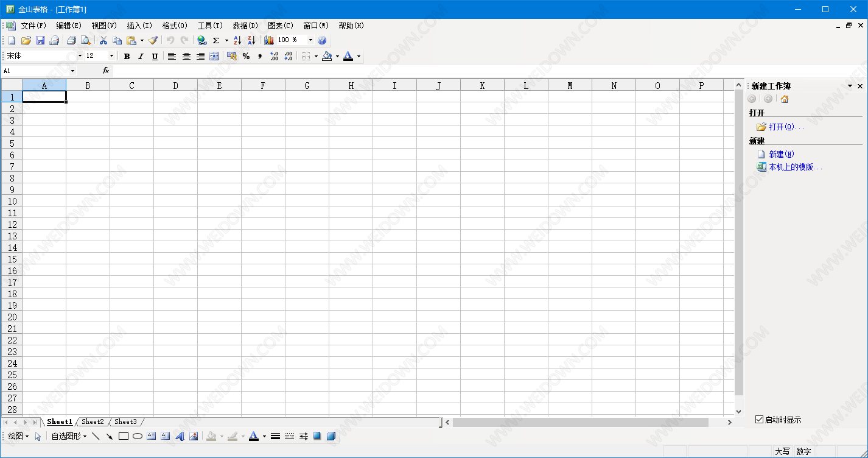Insert a hyperlink with the globe icon
This screenshot has width=868, height=458.
point(202,40)
